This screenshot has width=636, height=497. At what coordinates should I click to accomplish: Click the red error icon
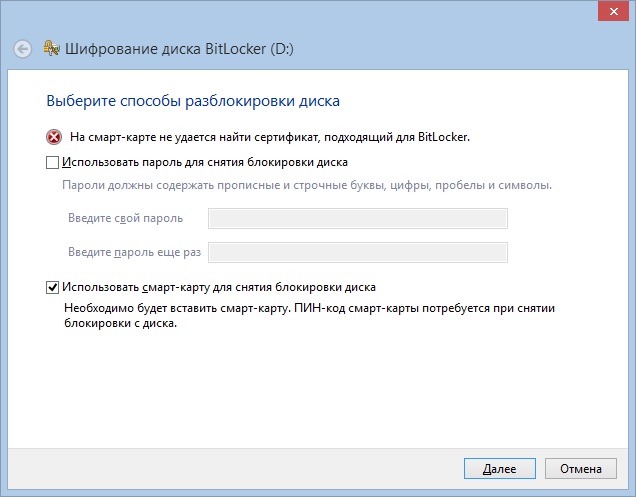point(53,137)
